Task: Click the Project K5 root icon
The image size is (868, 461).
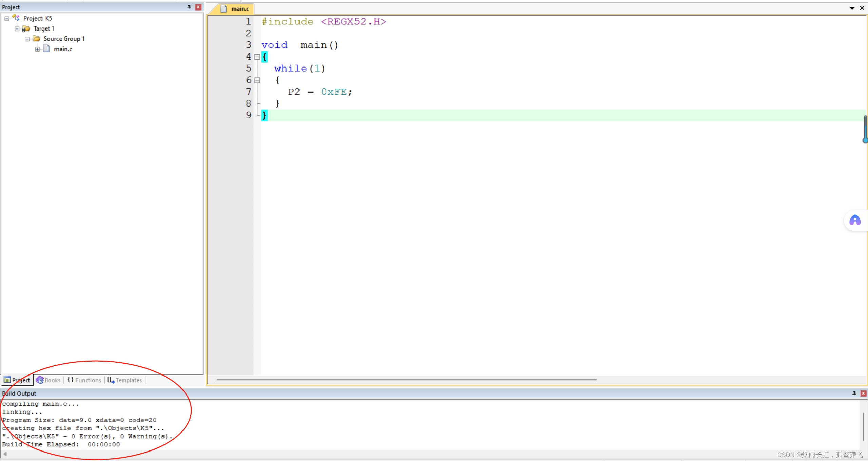Action: (16, 18)
